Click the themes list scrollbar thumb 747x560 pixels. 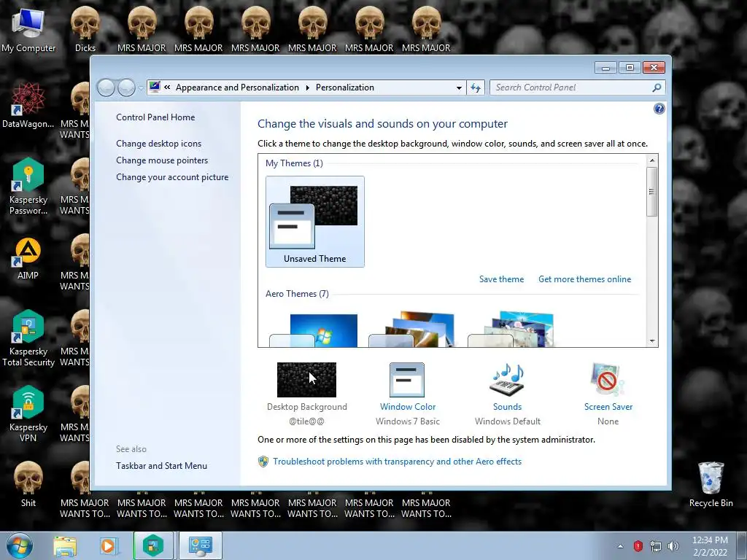click(652, 192)
